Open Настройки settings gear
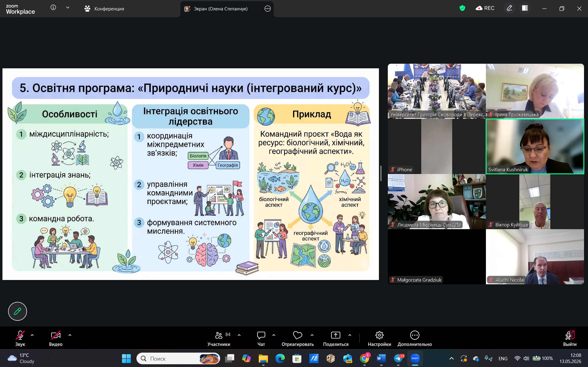The height and width of the screenshot is (367, 588). tap(380, 338)
